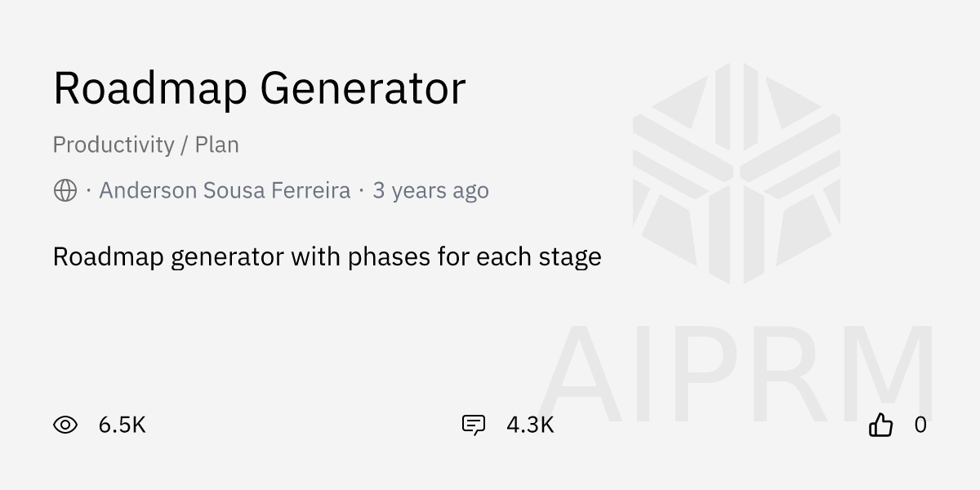Click the 0 likes count
Image resolution: width=980 pixels, height=490 pixels.
[x=920, y=425]
